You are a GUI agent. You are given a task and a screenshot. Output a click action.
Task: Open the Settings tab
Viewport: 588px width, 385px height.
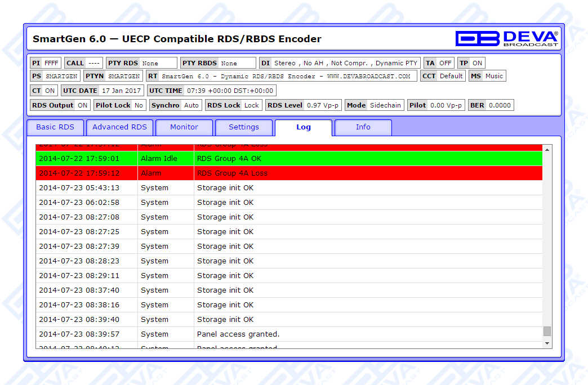click(244, 127)
